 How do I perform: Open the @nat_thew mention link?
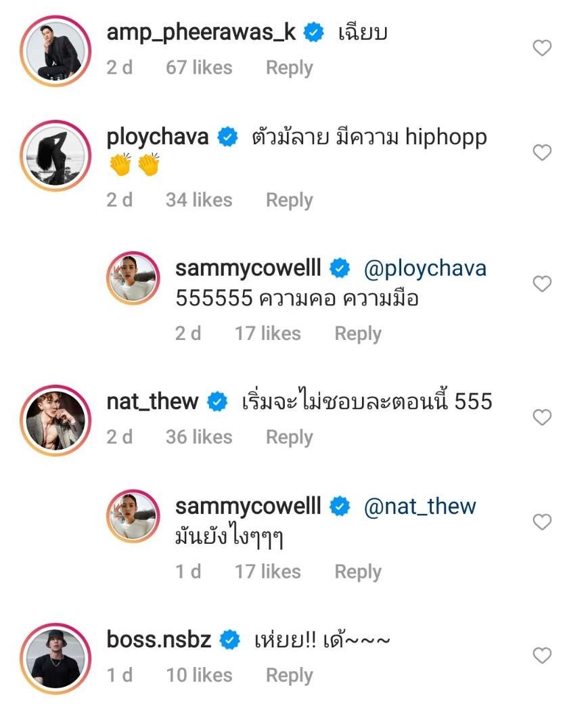(420, 507)
